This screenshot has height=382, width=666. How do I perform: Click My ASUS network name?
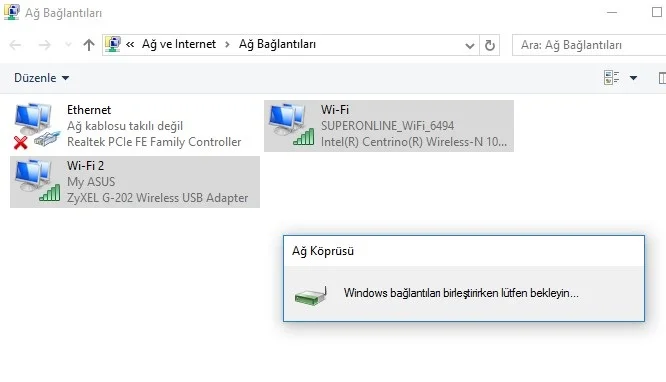(91, 182)
